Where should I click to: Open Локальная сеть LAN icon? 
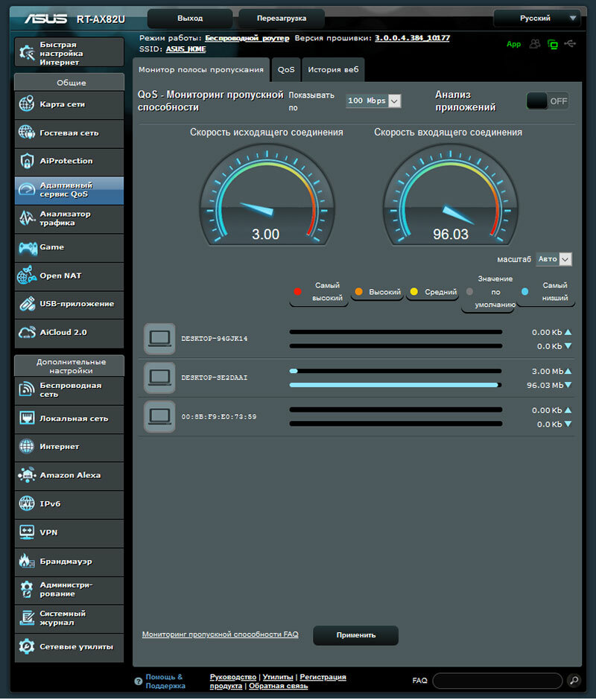tap(27, 418)
